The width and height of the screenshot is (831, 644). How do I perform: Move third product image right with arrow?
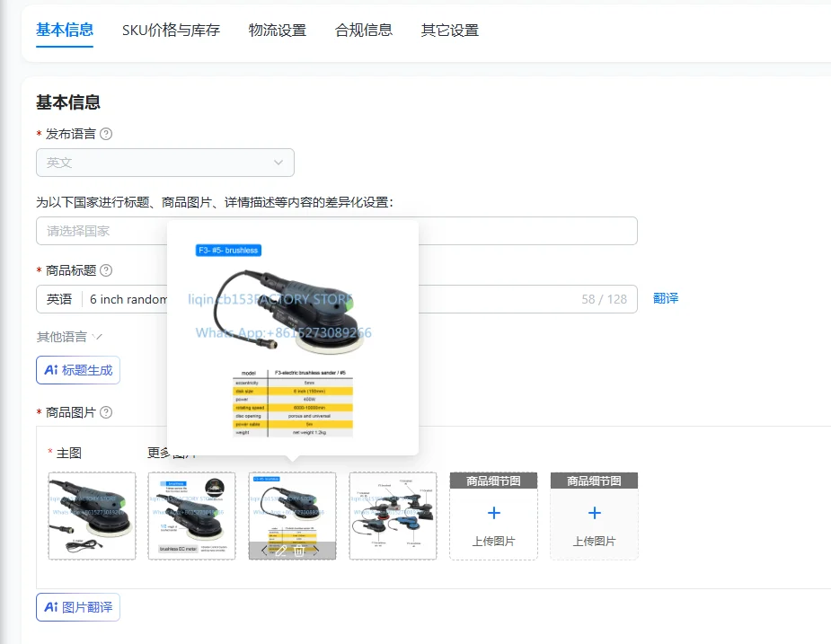coord(316,551)
